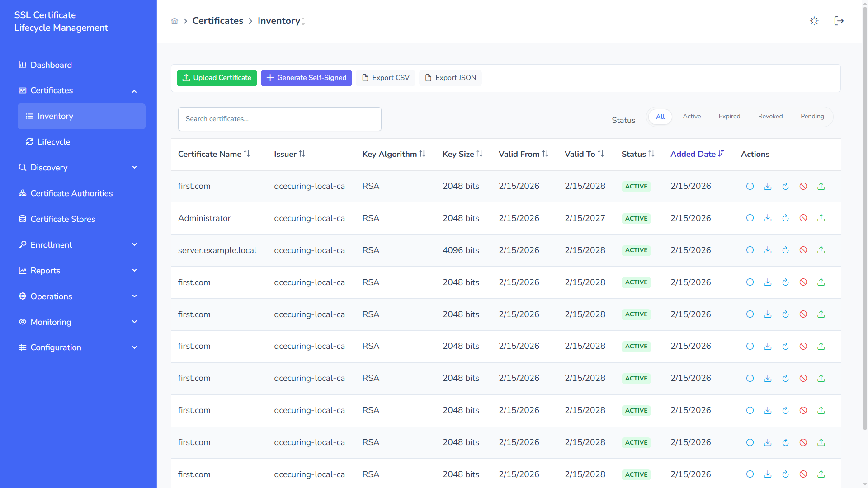Open the Certificates breadcrumb link
The height and width of the screenshot is (488, 868).
[217, 21]
